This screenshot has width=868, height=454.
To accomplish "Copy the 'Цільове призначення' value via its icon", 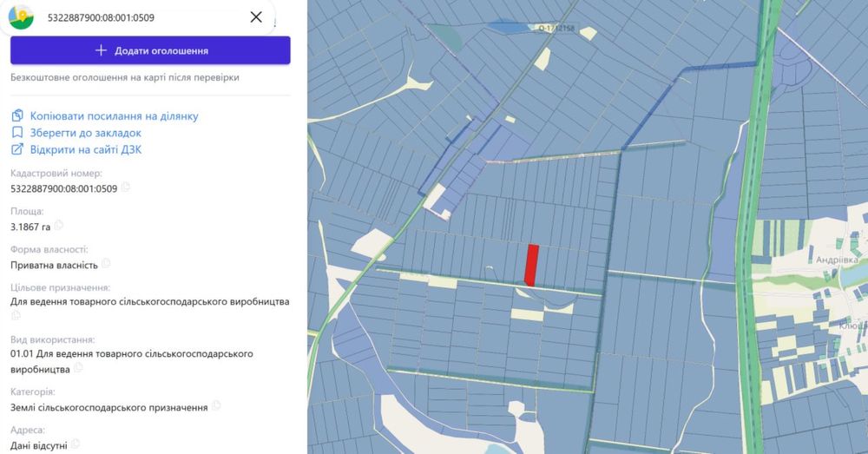I will 16,315.
